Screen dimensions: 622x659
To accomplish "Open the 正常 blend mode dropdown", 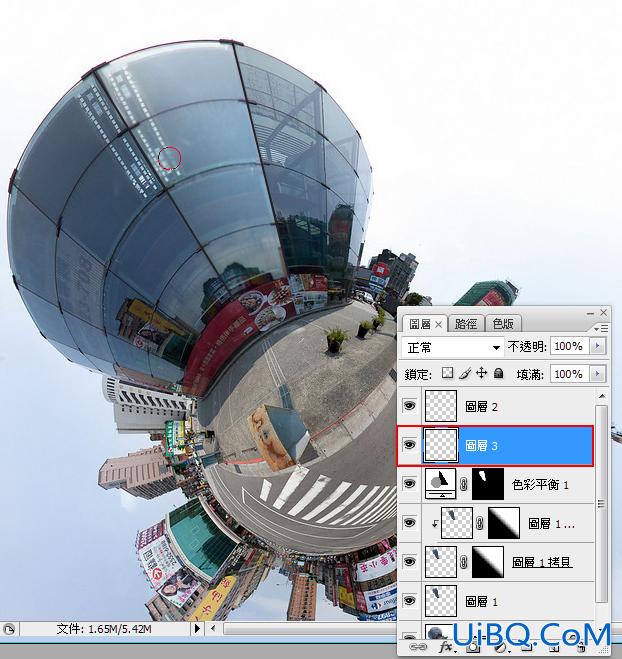I will pyautogui.click(x=453, y=347).
